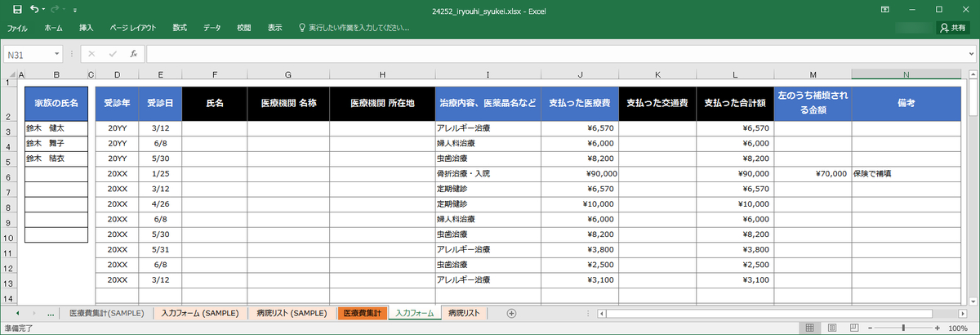Screen dimensions: 980x335
Task: Select column I header
Action: point(488,74)
